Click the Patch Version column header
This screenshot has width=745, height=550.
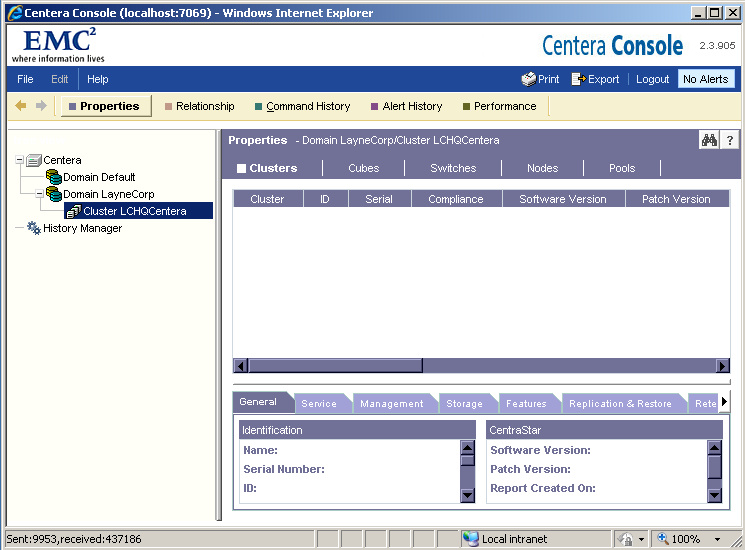pos(677,199)
